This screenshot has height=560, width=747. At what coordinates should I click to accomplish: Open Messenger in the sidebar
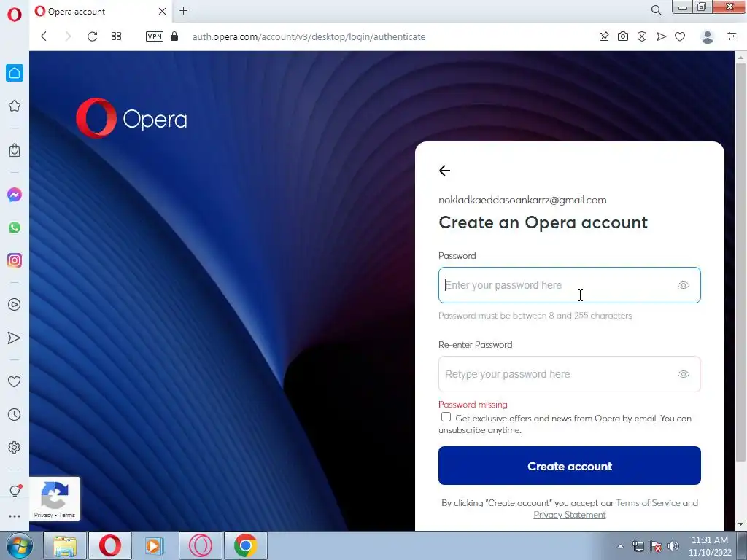(15, 195)
